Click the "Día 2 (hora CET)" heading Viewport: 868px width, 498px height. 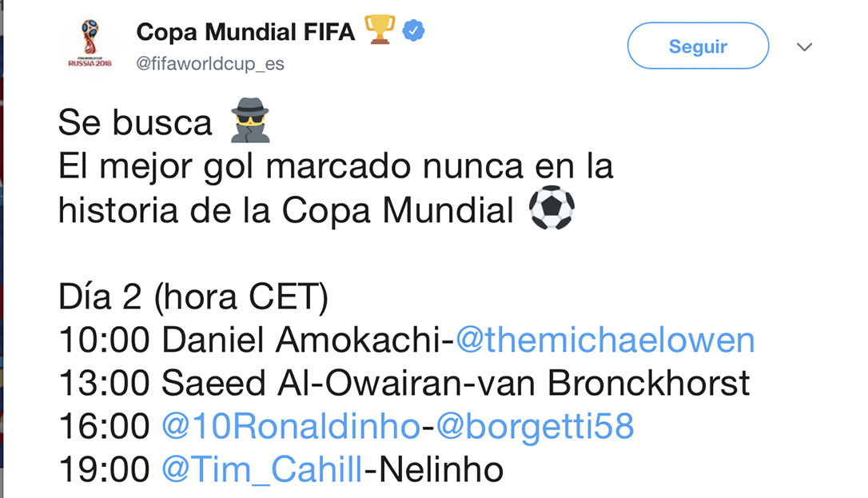(x=193, y=297)
